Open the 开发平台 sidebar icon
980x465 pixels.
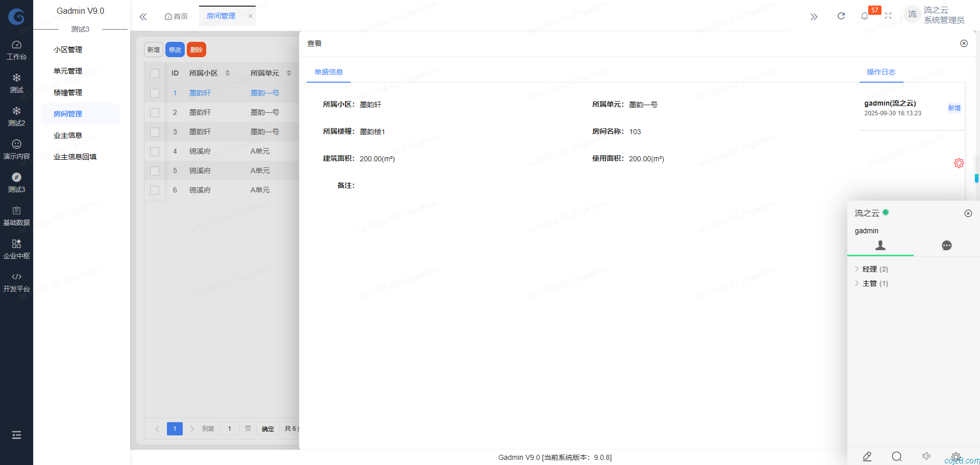tap(16, 282)
